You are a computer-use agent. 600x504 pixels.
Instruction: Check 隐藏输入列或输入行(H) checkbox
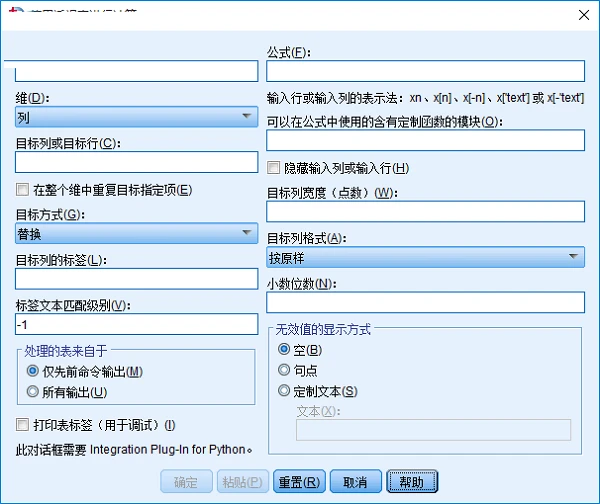click(x=273, y=168)
